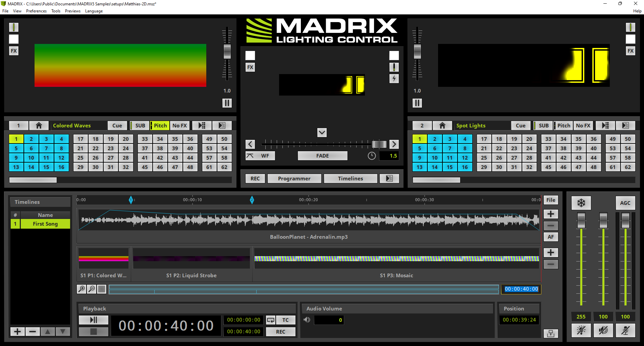Click left deck Cue button
644x346 pixels.
[x=117, y=125]
